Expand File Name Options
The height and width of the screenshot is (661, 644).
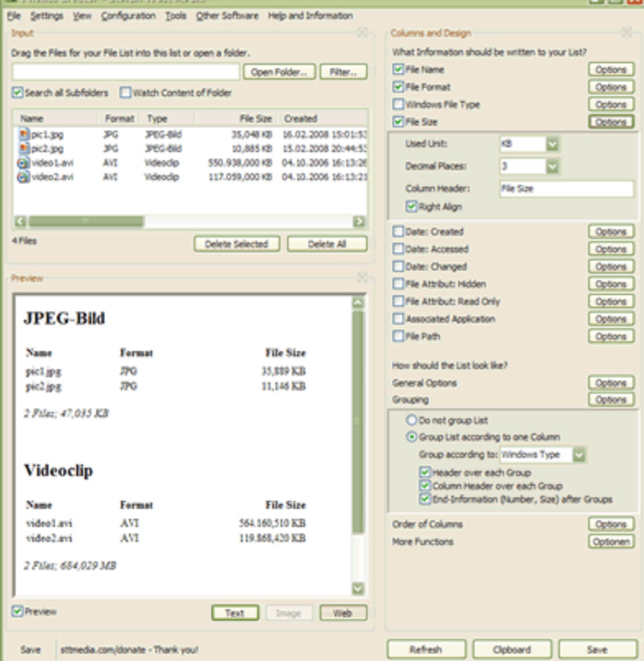click(611, 70)
